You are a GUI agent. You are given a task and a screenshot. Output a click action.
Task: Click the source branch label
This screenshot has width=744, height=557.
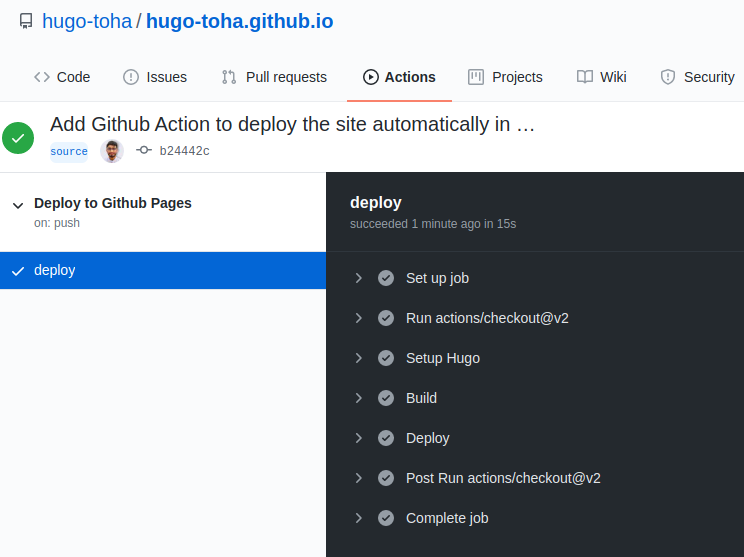pyautogui.click(x=69, y=152)
